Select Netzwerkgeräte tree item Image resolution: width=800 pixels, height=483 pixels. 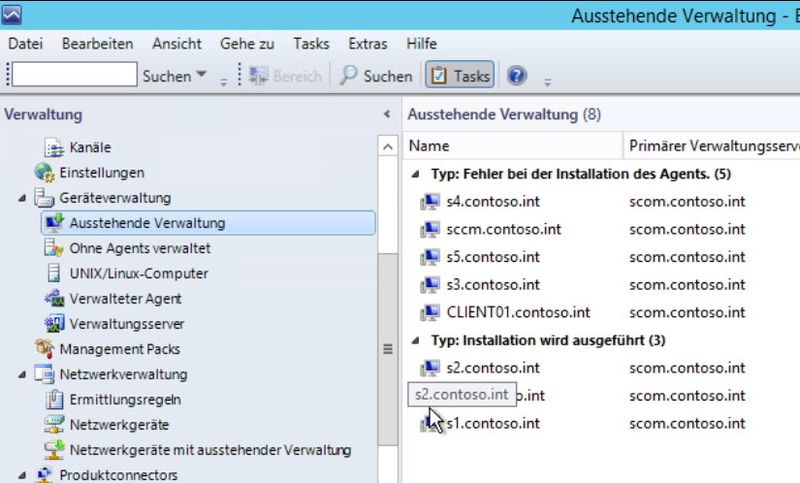point(119,425)
